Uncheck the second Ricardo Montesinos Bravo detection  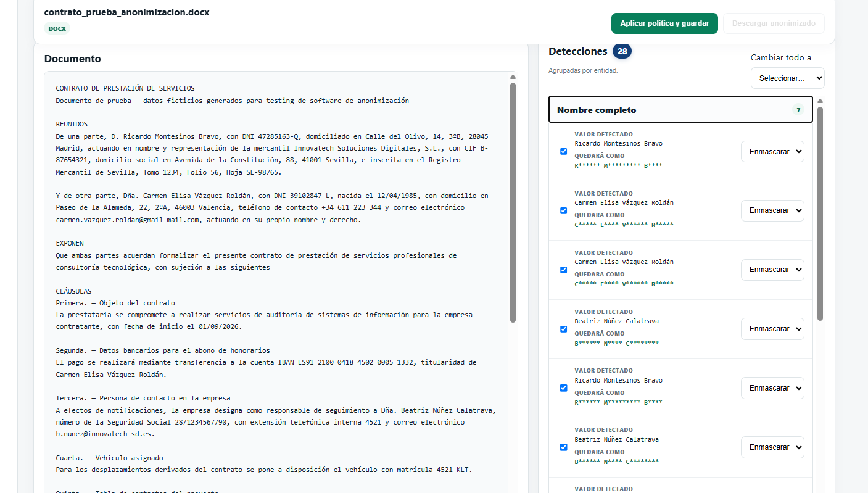563,388
